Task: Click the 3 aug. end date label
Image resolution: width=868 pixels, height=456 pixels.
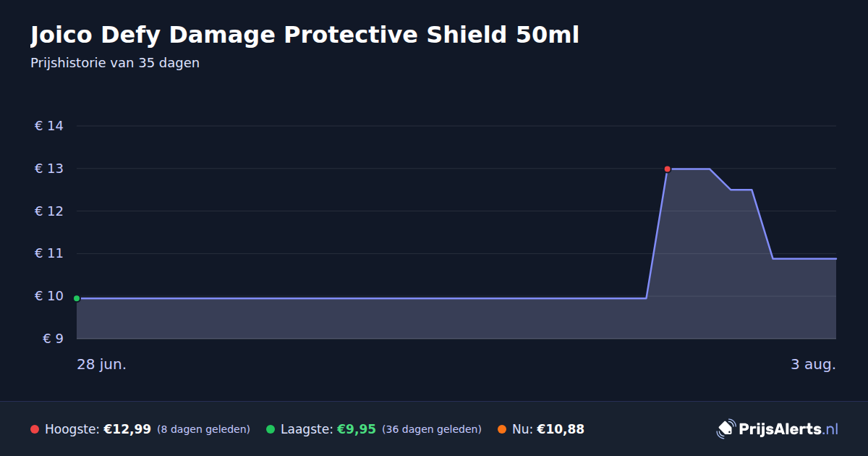Action: (x=813, y=364)
